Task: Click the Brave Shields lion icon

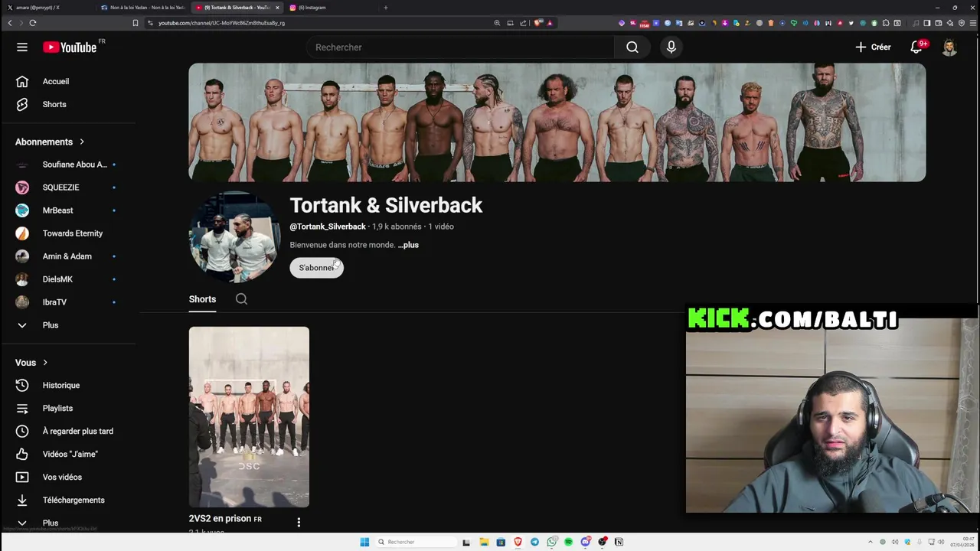Action: pyautogui.click(x=538, y=23)
